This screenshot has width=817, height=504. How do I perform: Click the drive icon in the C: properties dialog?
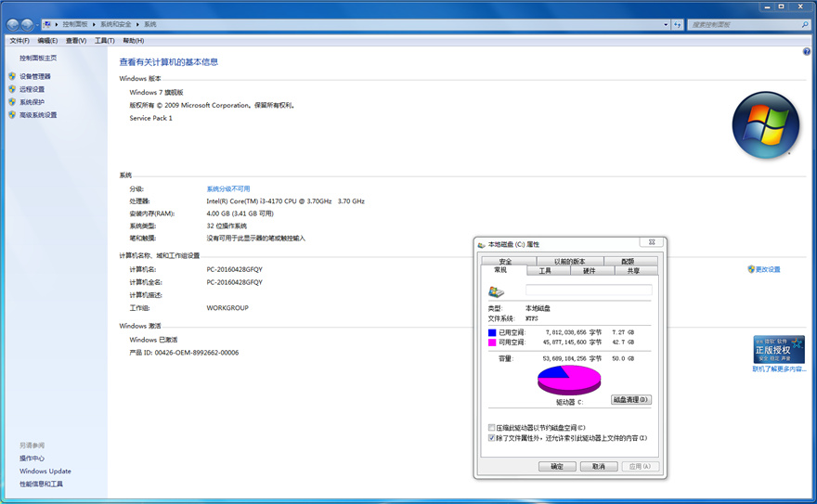tap(496, 291)
